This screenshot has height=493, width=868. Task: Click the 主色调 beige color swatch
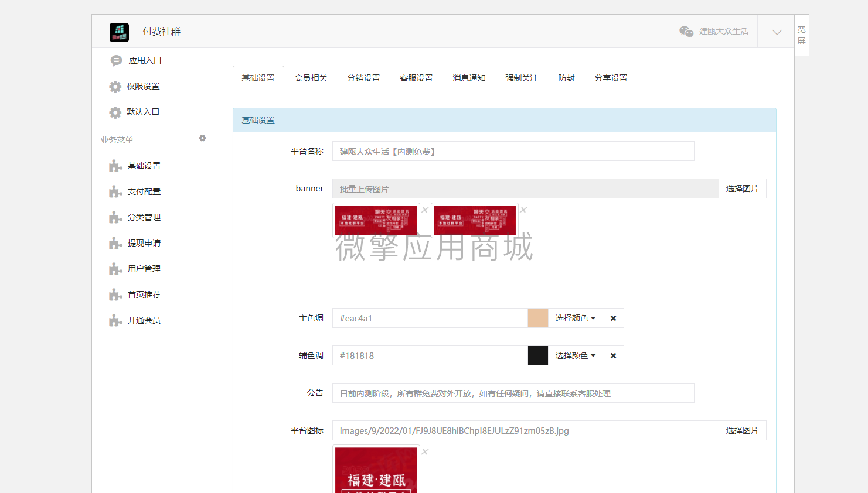click(x=538, y=318)
